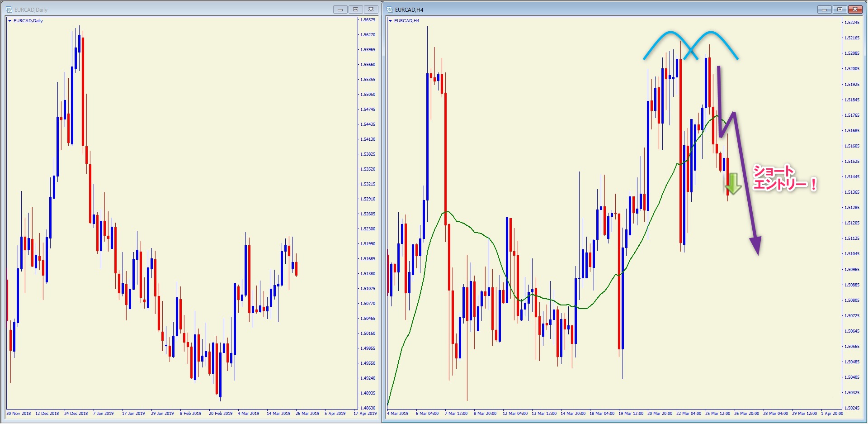Minimize the EURCAD,H4 chart window
This screenshot has width=868, height=424.
[824, 10]
